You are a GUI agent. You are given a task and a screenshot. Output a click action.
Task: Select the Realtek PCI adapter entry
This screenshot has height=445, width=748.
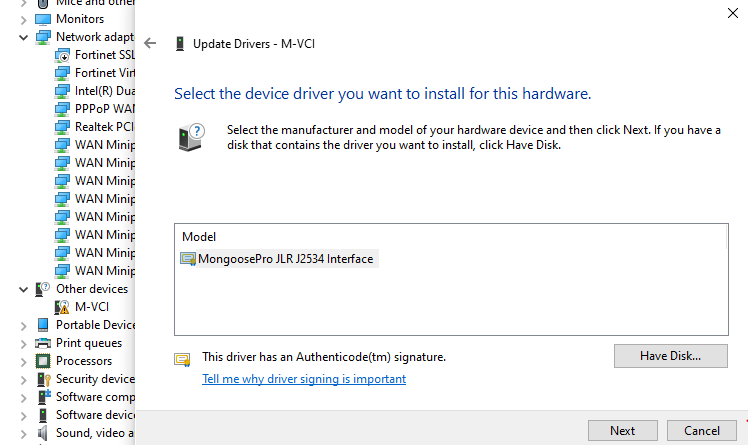click(x=104, y=127)
